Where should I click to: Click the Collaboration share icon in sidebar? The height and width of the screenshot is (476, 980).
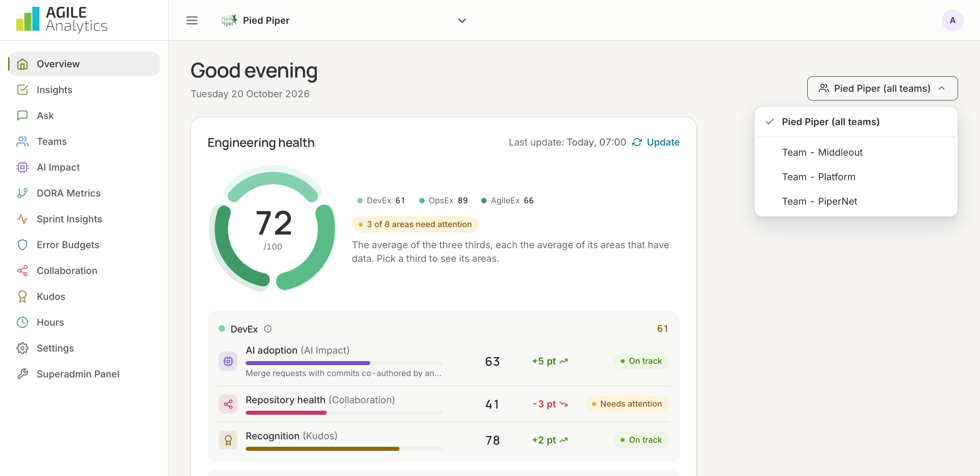click(x=22, y=271)
